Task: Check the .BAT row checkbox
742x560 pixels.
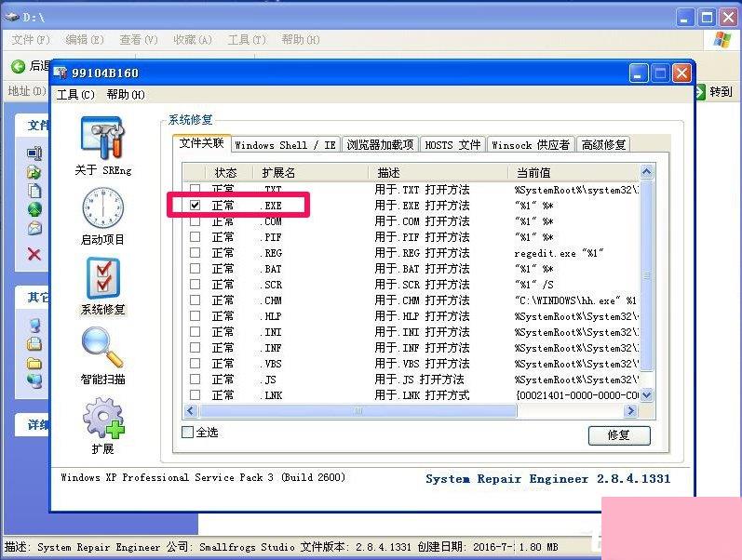Action: [x=195, y=269]
